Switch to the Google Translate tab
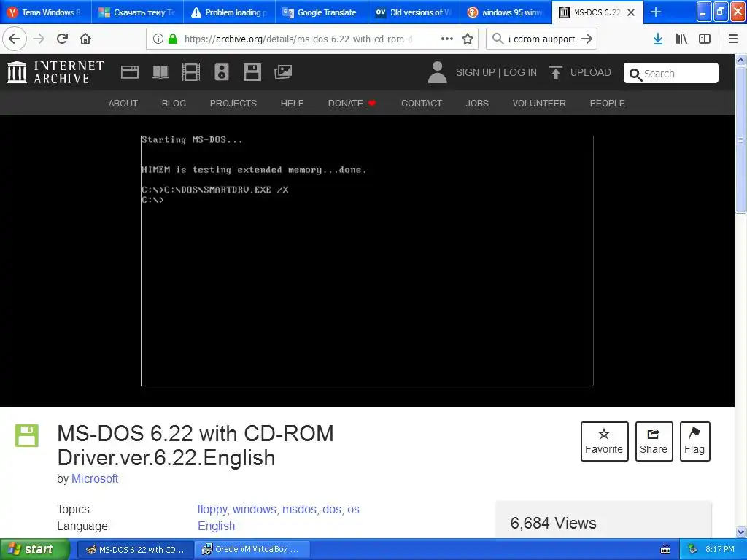Viewport: 747px width, 560px height. pos(322,12)
